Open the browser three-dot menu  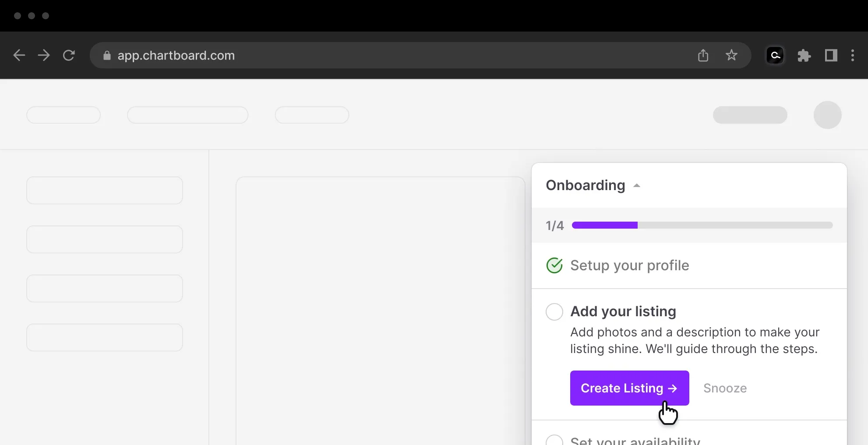pos(852,56)
